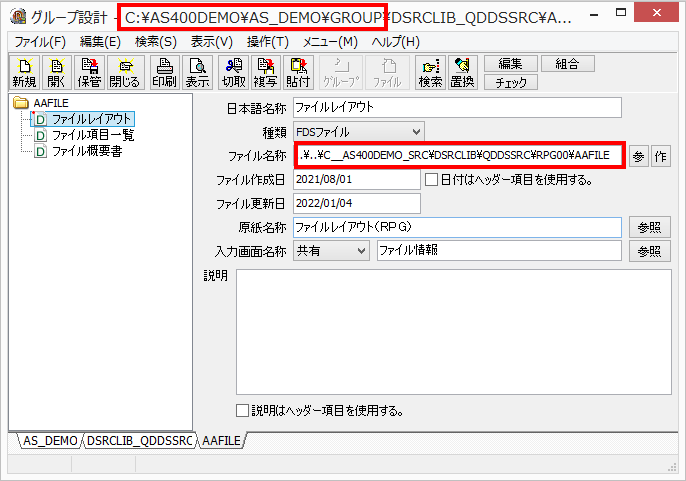Click the greyed グループ toolbar icon
Screen dimensions: 686x481
(x=341, y=73)
